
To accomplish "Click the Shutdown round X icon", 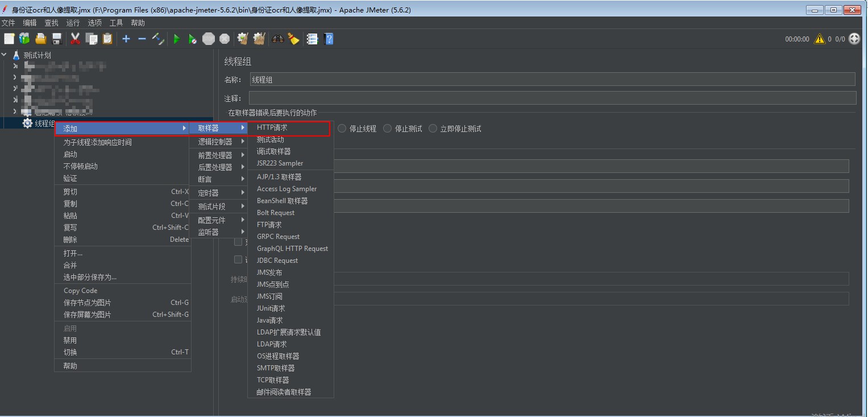I will coord(225,39).
